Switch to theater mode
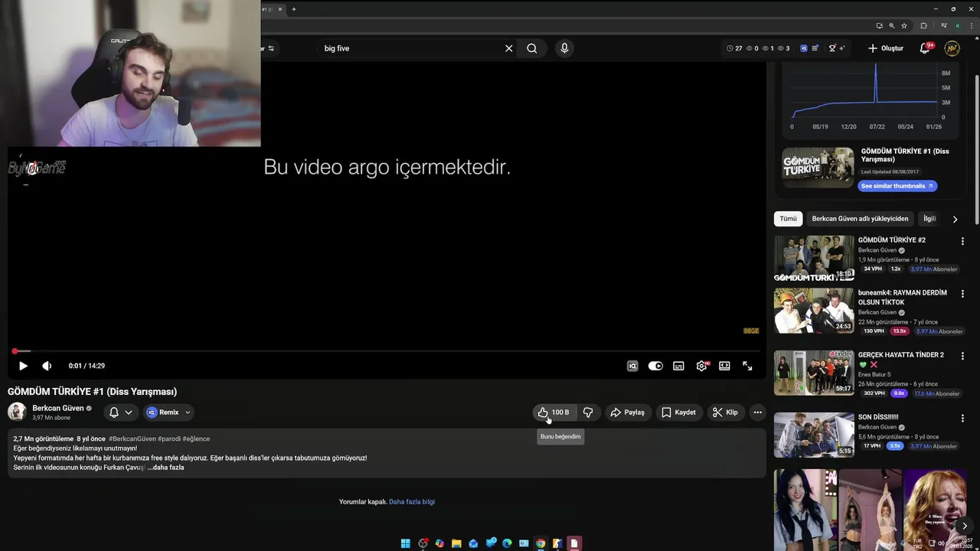The width and height of the screenshot is (980, 551). (724, 366)
